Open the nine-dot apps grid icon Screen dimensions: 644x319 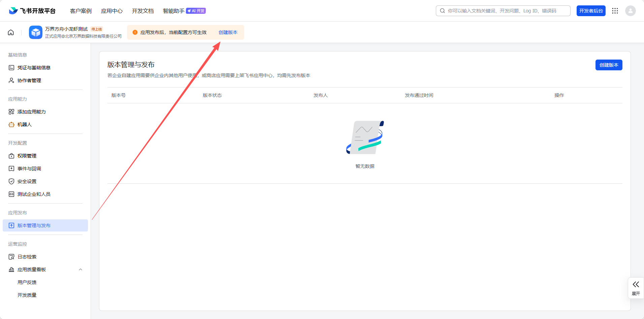(x=615, y=11)
